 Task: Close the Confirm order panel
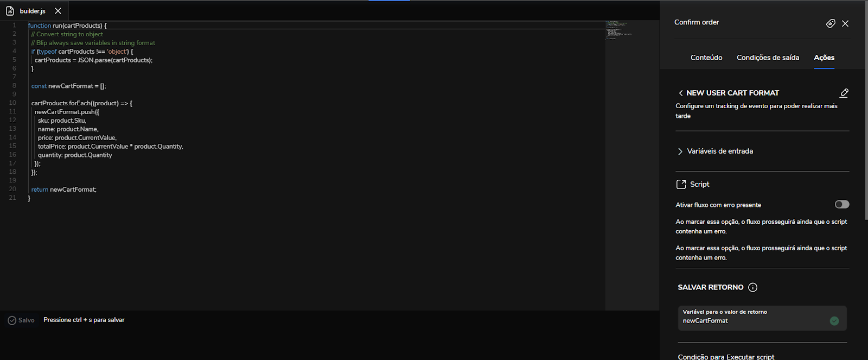pyautogui.click(x=845, y=23)
